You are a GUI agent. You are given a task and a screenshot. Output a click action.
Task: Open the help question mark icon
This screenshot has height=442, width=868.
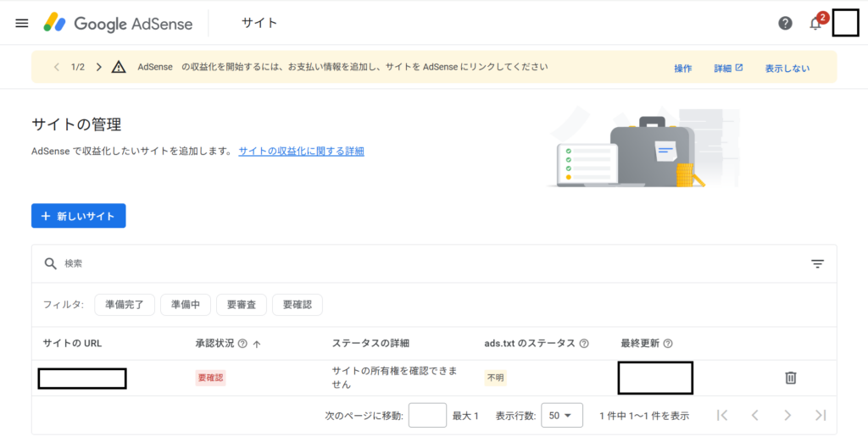(x=785, y=23)
